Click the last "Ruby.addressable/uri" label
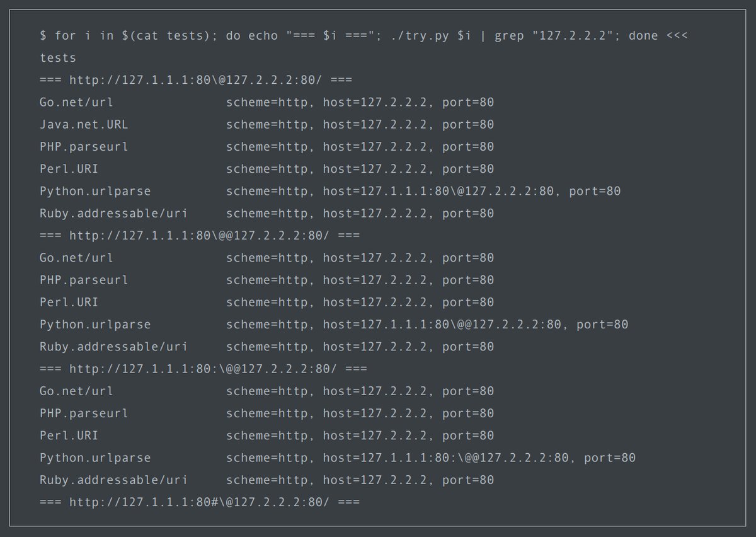 (113, 480)
